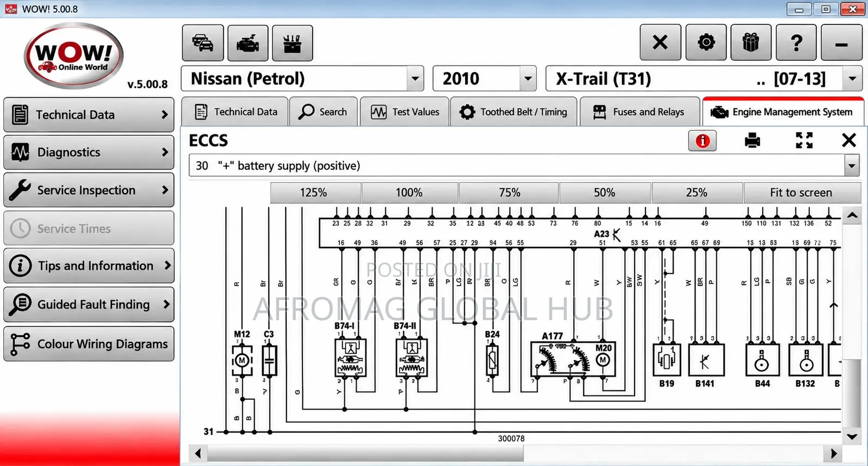Switch to the Technical Data tab
868x466 pixels.
(235, 112)
